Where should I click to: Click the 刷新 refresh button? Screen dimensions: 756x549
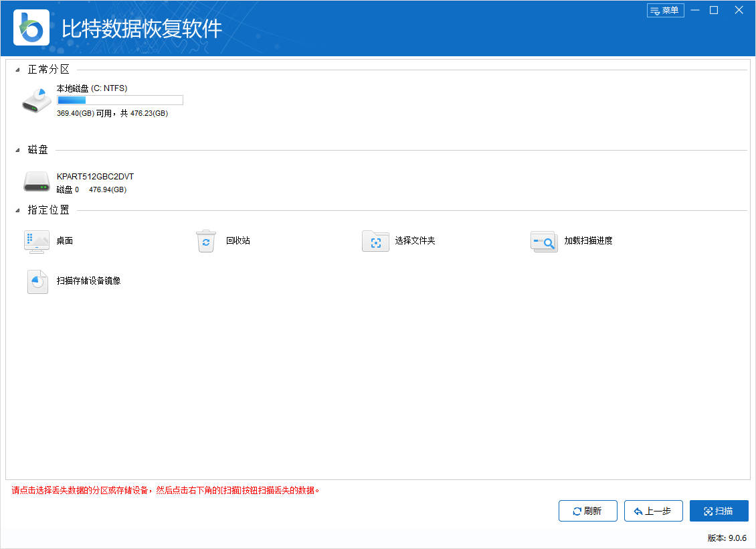point(587,511)
